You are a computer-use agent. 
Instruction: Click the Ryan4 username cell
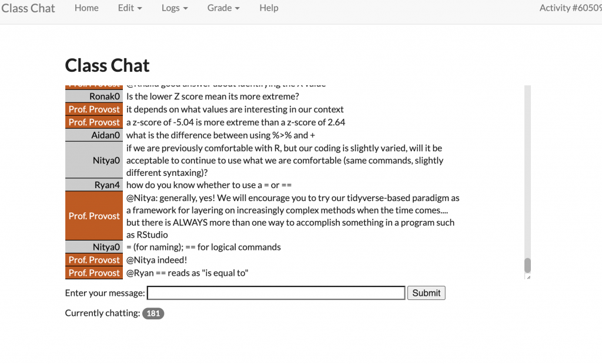(94, 185)
